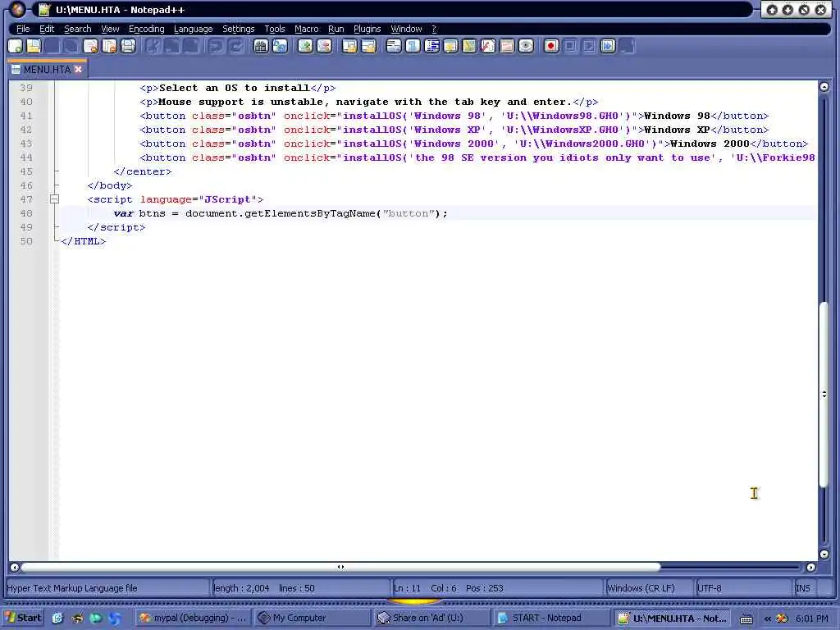Click UTF-8 encoding in status bar
This screenshot has height=630, width=840.
(x=743, y=588)
